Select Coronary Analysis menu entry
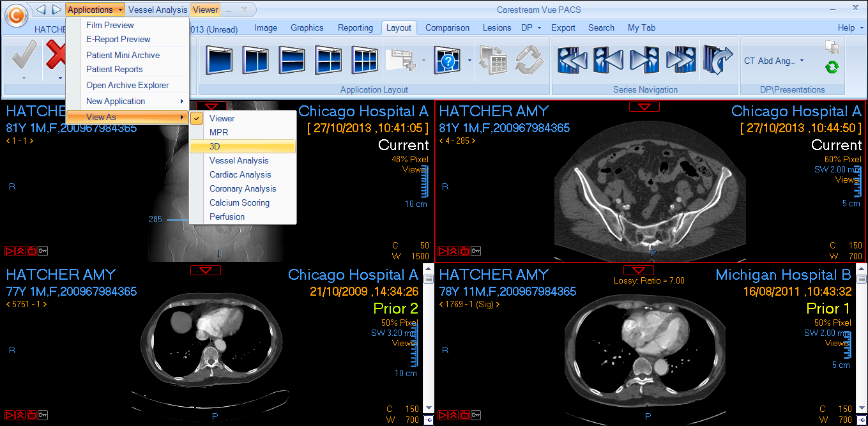Screen dimensions: 868x426 [243, 188]
